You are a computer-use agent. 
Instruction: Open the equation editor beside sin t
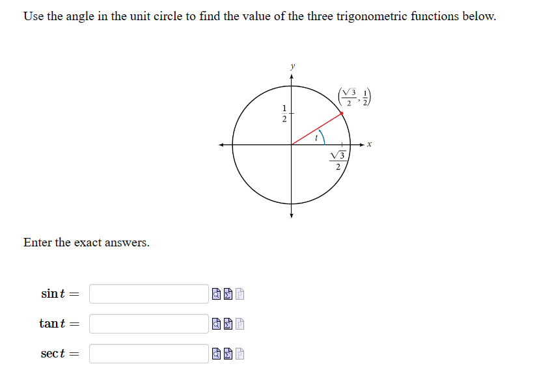coord(227,294)
